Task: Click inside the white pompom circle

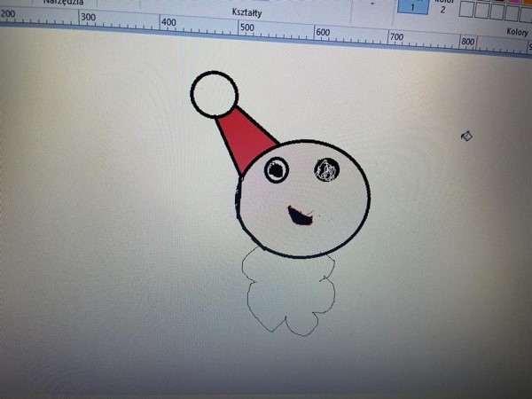Action: [x=214, y=94]
